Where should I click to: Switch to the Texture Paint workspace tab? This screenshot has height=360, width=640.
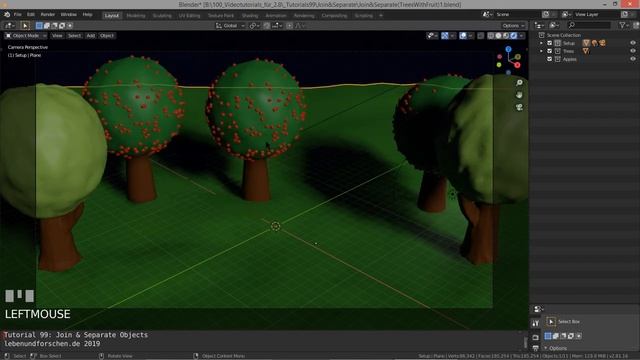[221, 16]
